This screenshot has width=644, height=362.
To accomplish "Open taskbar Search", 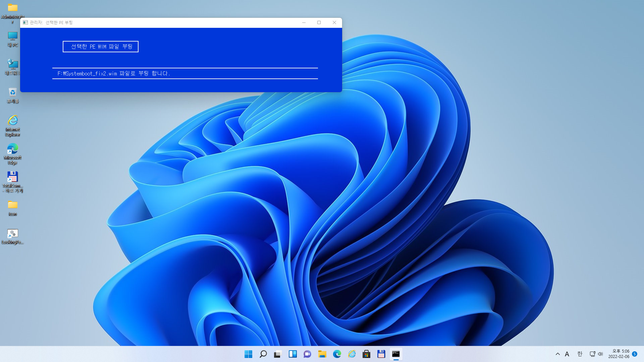I will click(x=263, y=354).
